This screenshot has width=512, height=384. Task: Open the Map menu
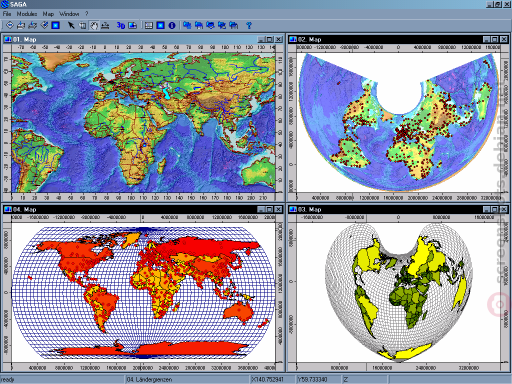(48, 14)
